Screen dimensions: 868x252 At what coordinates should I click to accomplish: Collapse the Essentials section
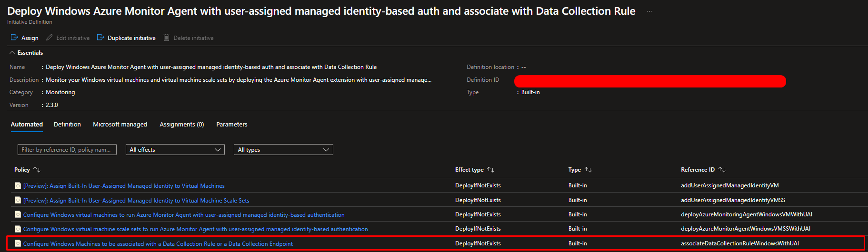[x=12, y=53]
